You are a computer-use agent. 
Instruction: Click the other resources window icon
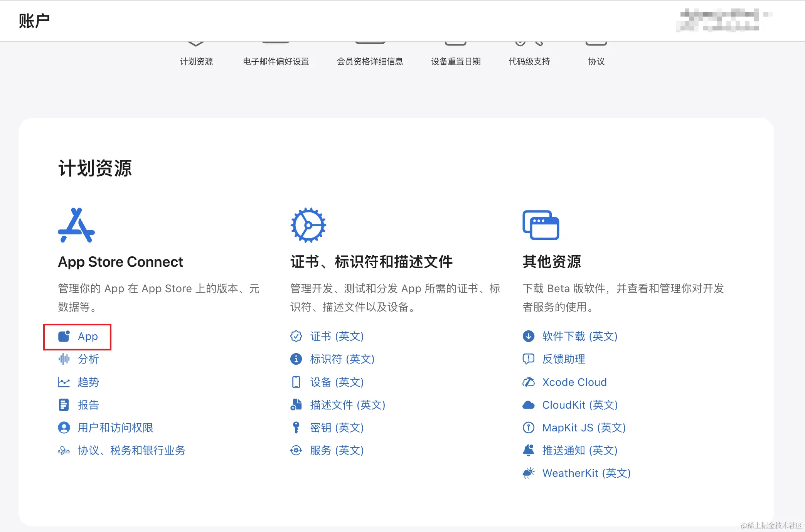(x=541, y=225)
